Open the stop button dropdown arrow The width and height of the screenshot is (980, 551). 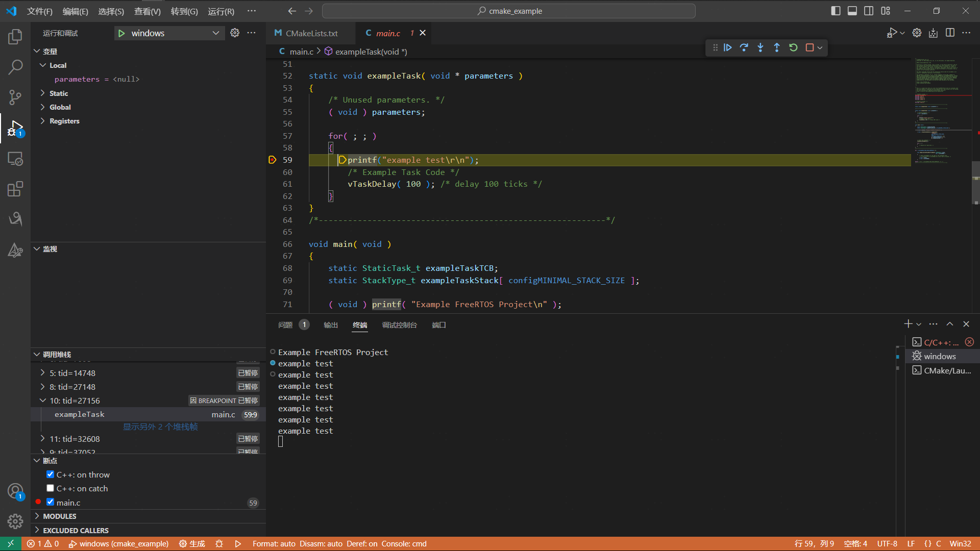820,48
